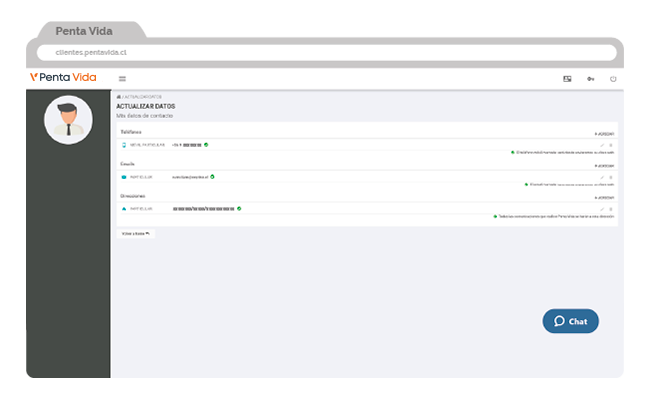Screen dimensions: 650x400
Task: Open the Chat bubble button
Action: point(570,321)
